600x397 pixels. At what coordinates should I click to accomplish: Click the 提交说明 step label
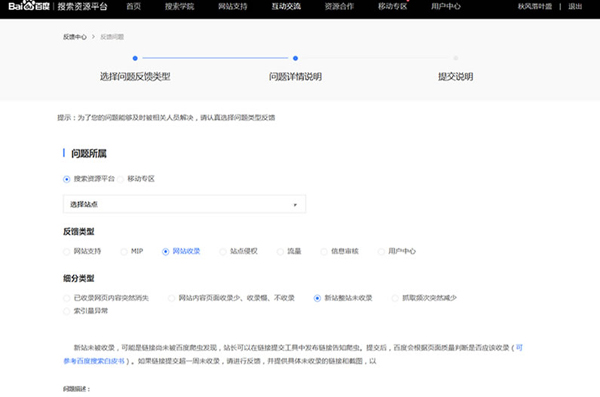pyautogui.click(x=456, y=77)
